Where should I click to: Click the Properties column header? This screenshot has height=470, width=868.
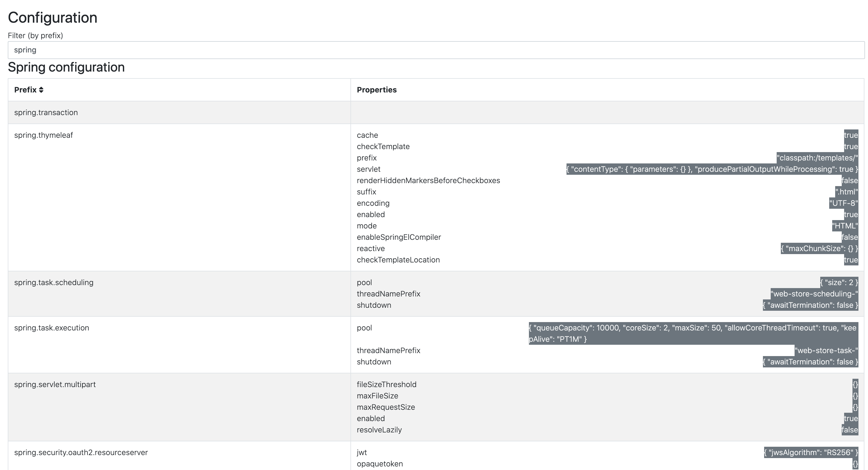[x=376, y=90]
